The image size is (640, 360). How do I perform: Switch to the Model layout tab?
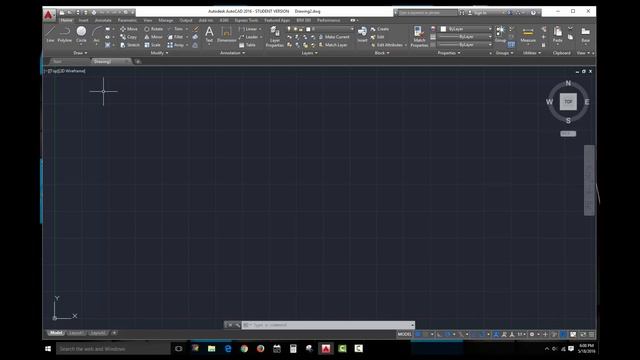(x=56, y=333)
